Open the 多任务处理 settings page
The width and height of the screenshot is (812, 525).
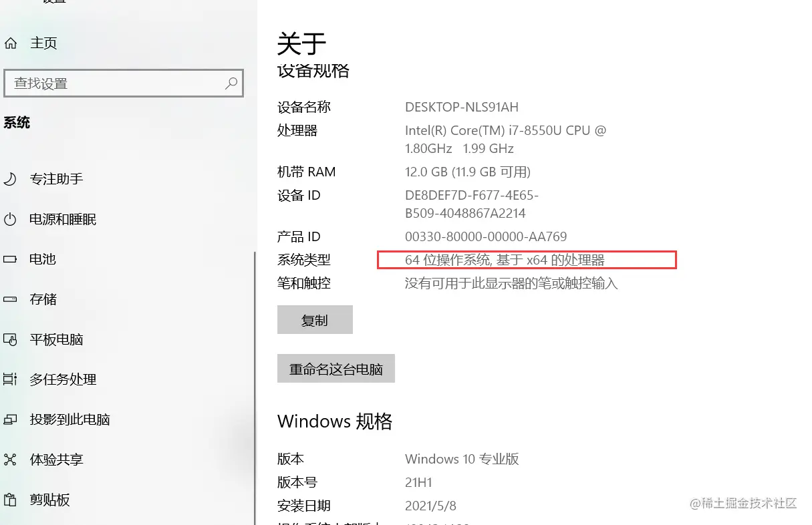click(63, 379)
